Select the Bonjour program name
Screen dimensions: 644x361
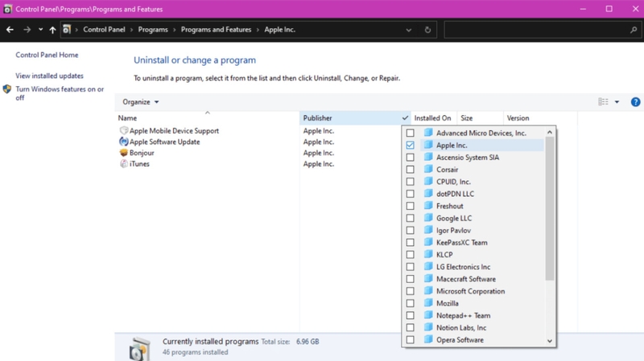tap(142, 153)
